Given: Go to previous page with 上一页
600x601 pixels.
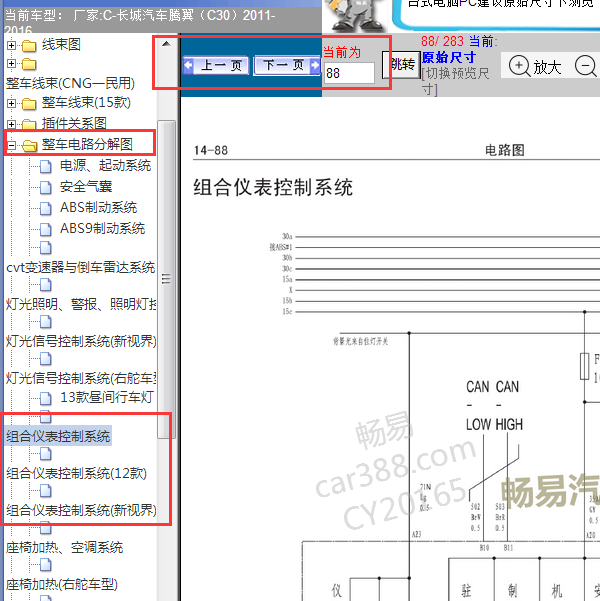Looking at the screenshot, I should tap(216, 65).
